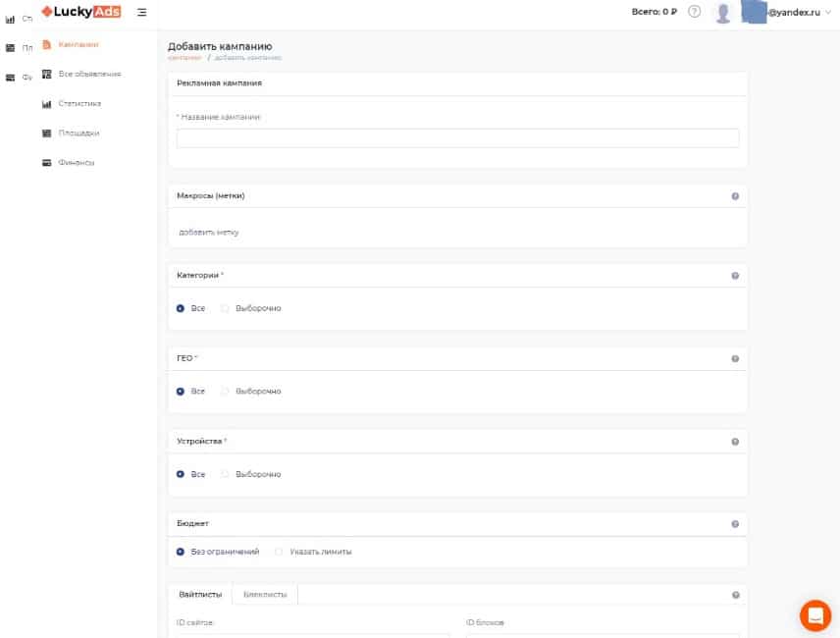Open the orange chat support widget
The height and width of the screenshot is (638, 840).
click(x=814, y=614)
